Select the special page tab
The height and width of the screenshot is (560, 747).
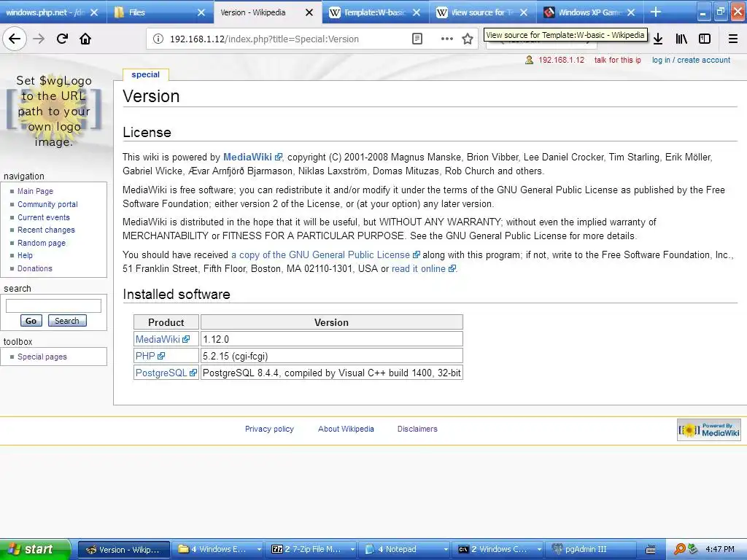pyautogui.click(x=145, y=74)
